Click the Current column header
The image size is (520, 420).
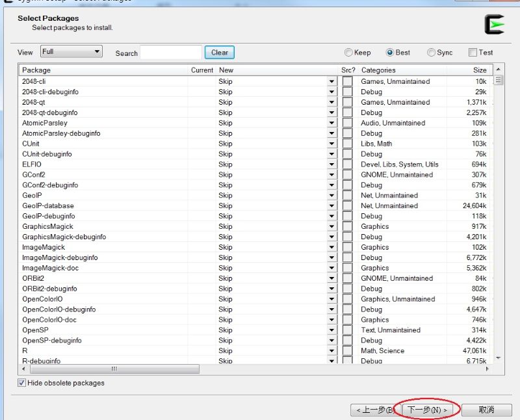click(x=201, y=70)
